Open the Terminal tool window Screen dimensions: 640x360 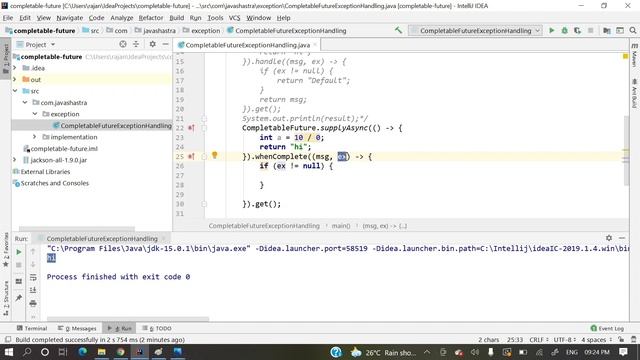(32, 328)
